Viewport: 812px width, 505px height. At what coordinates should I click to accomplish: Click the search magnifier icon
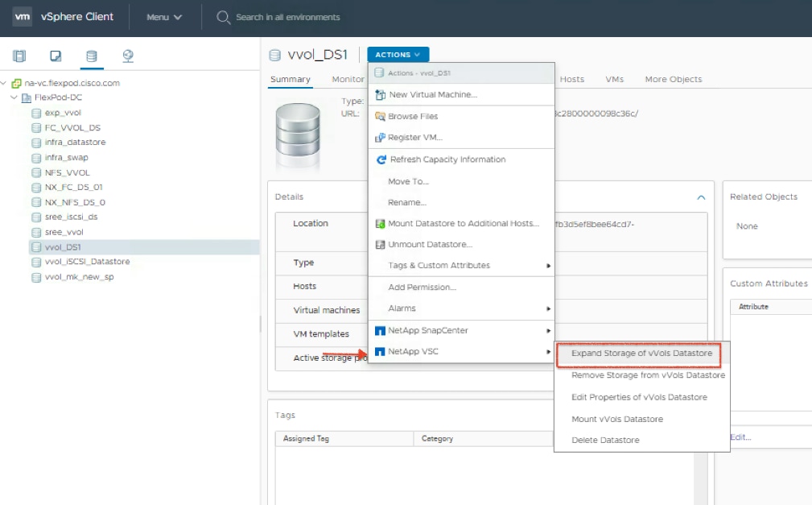[223, 17]
